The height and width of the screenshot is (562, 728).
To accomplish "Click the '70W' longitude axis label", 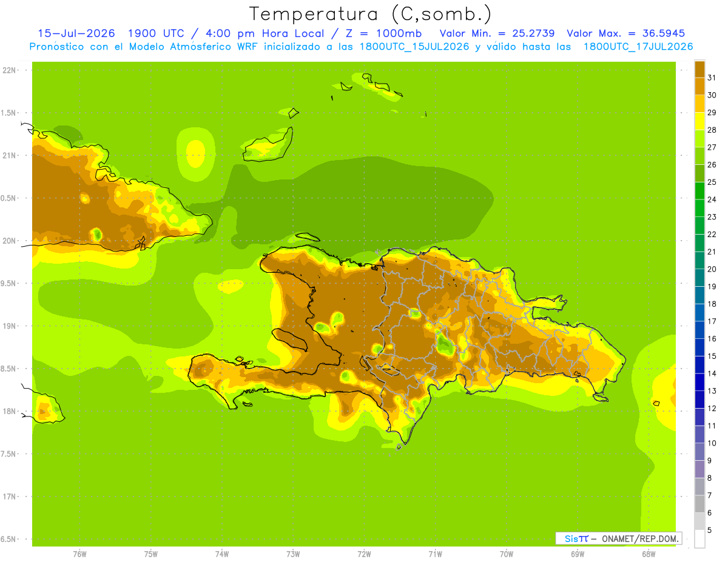I will [x=507, y=554].
